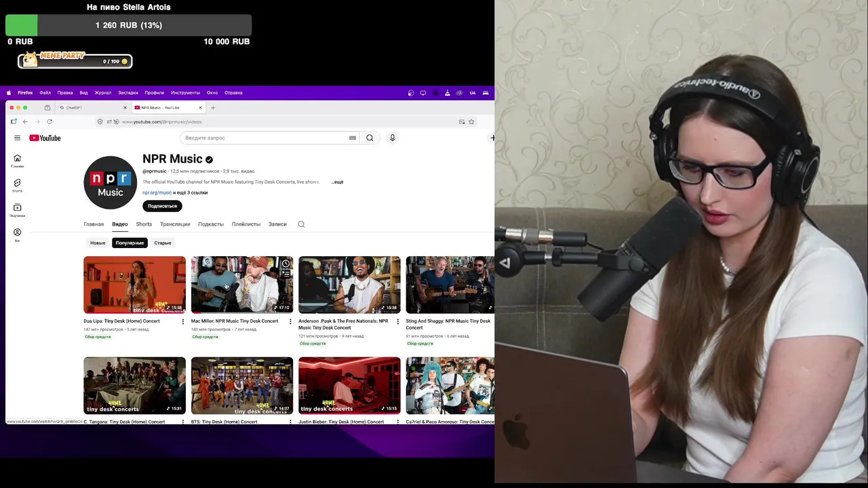868x488 pixels.
Task: Open the Вы profile sidebar icon
Action: pos(17,235)
